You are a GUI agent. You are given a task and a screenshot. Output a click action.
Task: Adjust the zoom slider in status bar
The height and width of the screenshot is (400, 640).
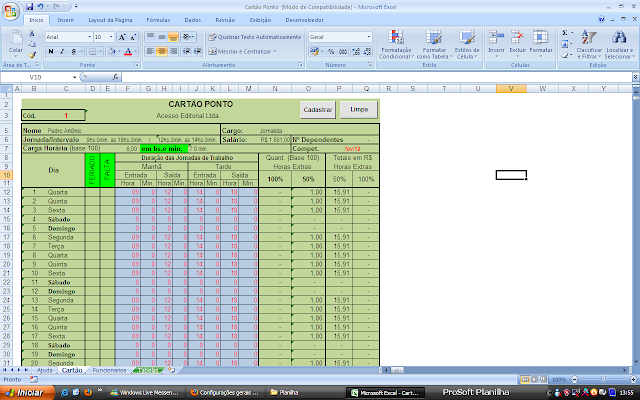click(603, 380)
